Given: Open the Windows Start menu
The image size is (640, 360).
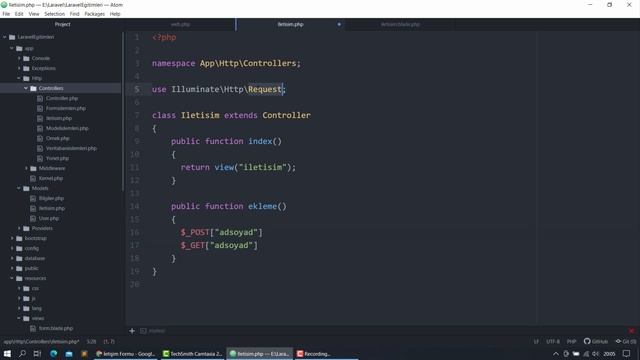Looking at the screenshot, I should [7, 354].
